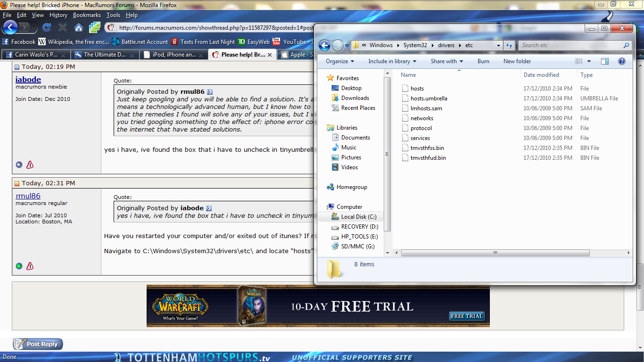
Task: Click the green stacked-pages icon in Firefox toolbar
Action: (x=95, y=27)
